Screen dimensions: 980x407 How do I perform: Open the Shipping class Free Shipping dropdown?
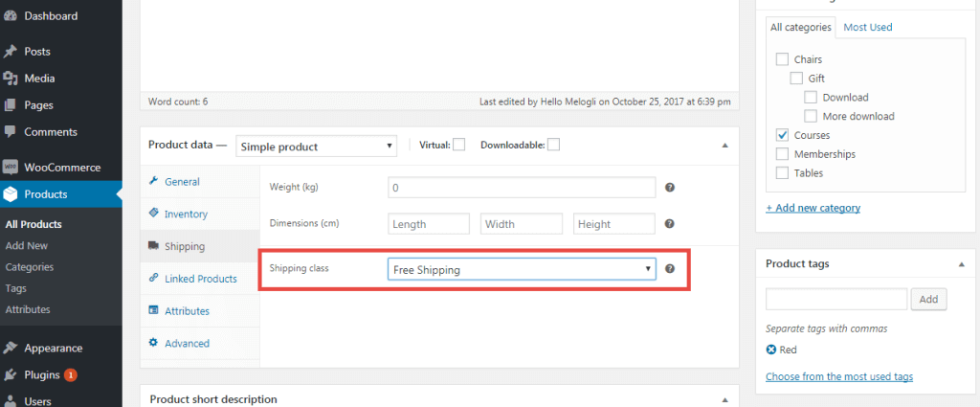tap(522, 269)
